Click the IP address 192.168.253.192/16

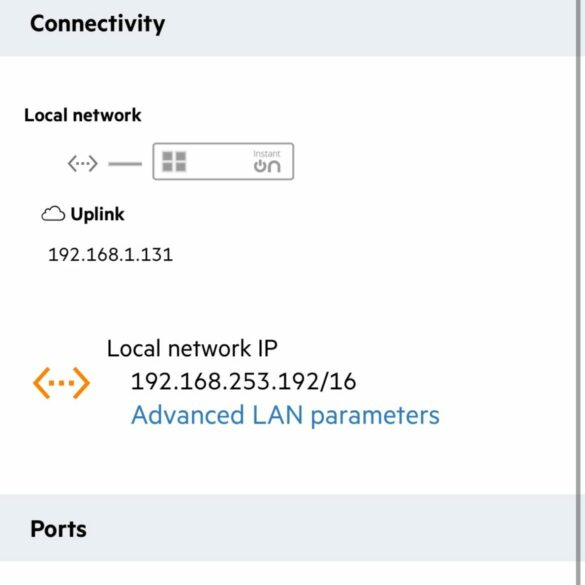pos(244,381)
